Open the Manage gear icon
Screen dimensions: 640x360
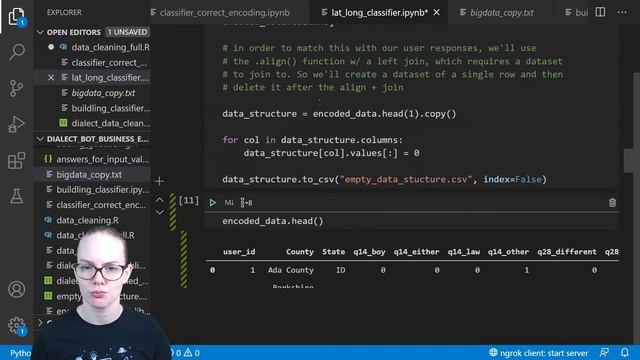[16, 326]
